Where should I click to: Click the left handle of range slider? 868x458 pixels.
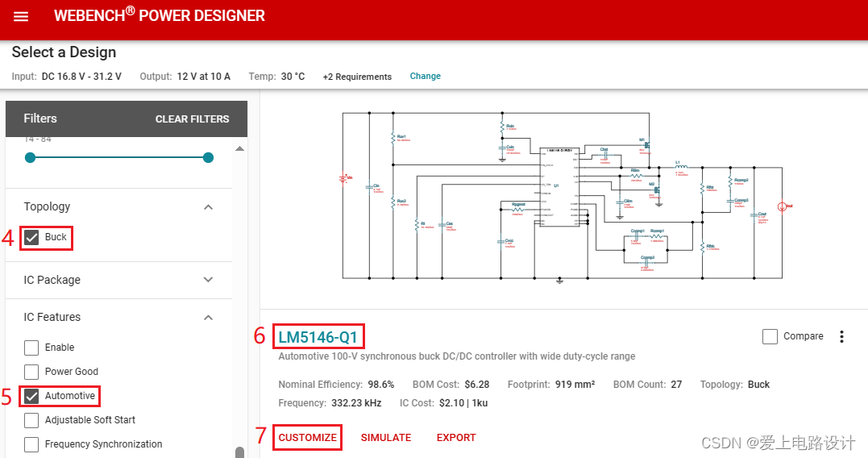[31, 158]
